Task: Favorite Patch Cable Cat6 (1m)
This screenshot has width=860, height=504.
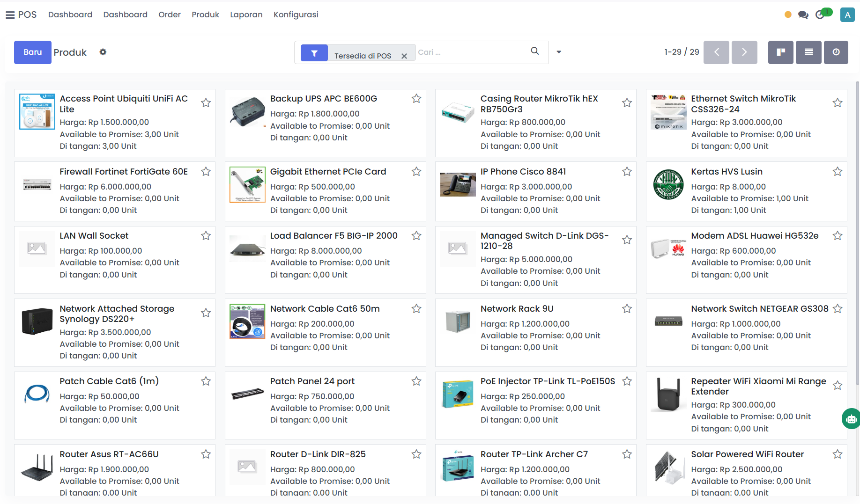Action: click(x=206, y=381)
